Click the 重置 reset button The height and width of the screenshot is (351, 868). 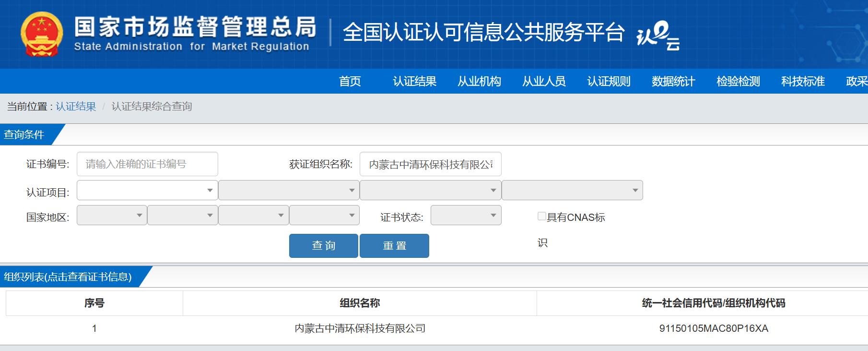(x=395, y=246)
